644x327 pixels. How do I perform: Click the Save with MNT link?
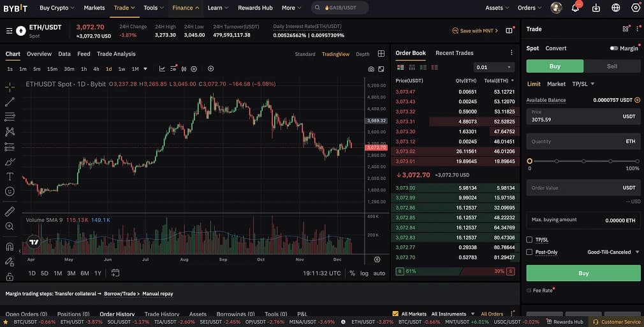tap(475, 31)
